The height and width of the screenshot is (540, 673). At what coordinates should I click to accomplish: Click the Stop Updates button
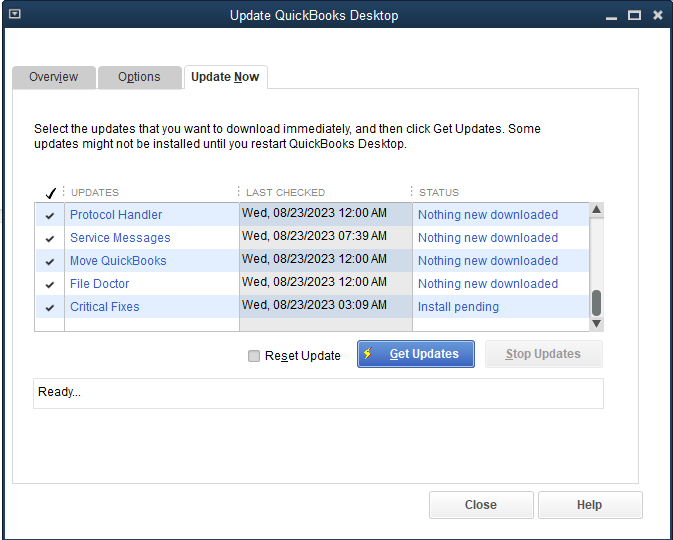(543, 354)
